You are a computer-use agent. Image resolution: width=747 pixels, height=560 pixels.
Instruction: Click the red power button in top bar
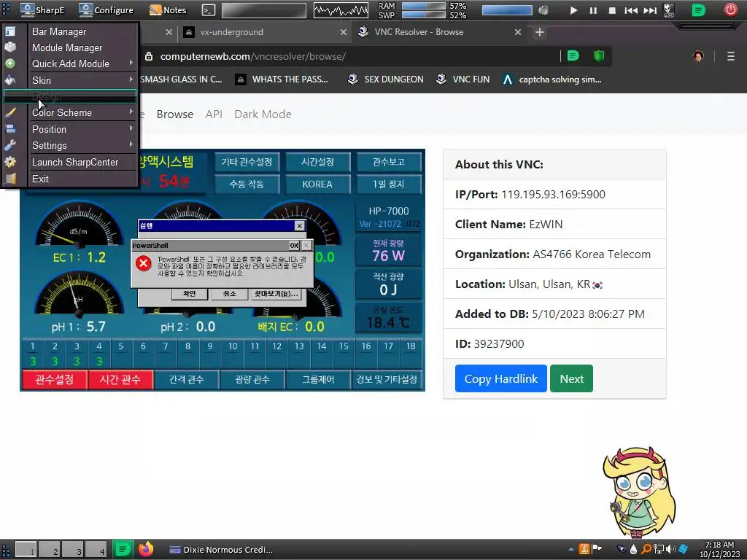tap(730, 9)
